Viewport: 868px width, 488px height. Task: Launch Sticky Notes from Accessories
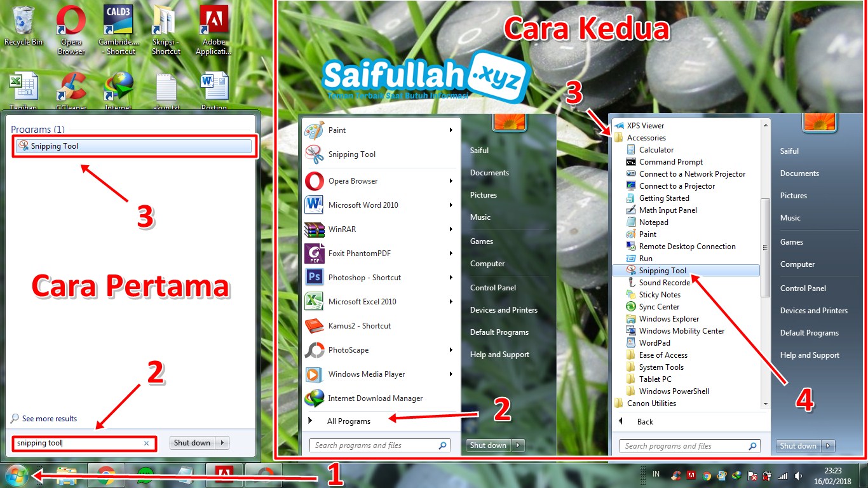(x=659, y=294)
